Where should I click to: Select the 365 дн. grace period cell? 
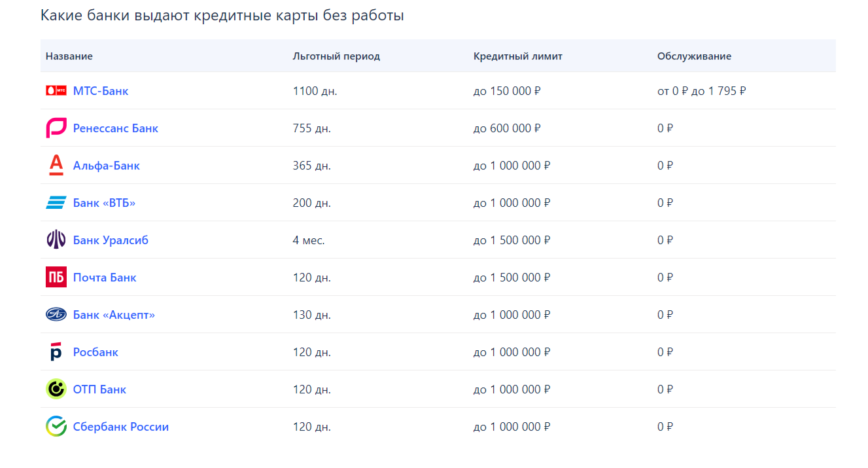[x=312, y=166]
